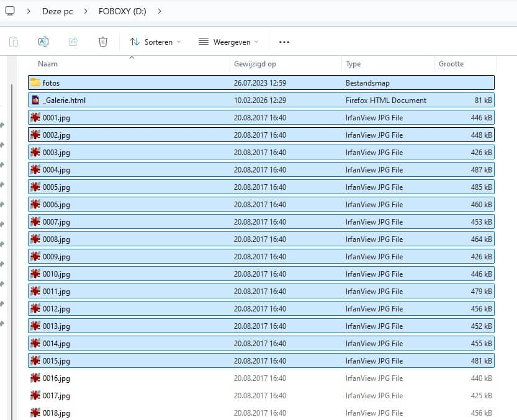Expand chevron after FOBOXY (D:) in breadcrumb

[160, 11]
